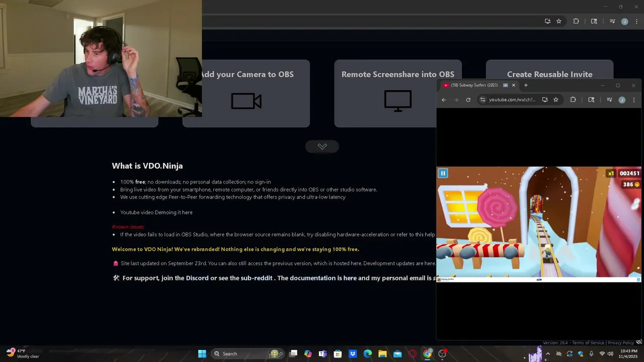The width and height of the screenshot is (644, 362).
Task: Click the taskbar Search box
Action: click(x=247, y=354)
